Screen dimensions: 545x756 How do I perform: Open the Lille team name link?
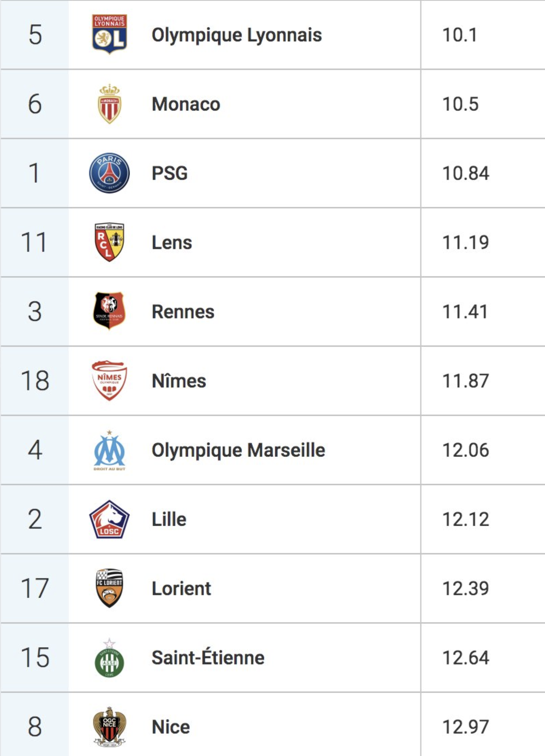pyautogui.click(x=169, y=519)
